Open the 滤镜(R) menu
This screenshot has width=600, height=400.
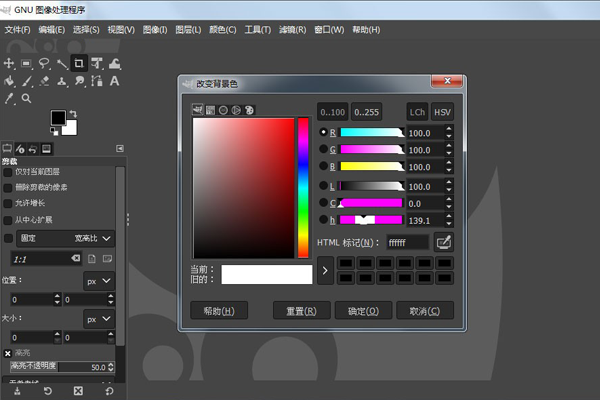click(x=292, y=30)
